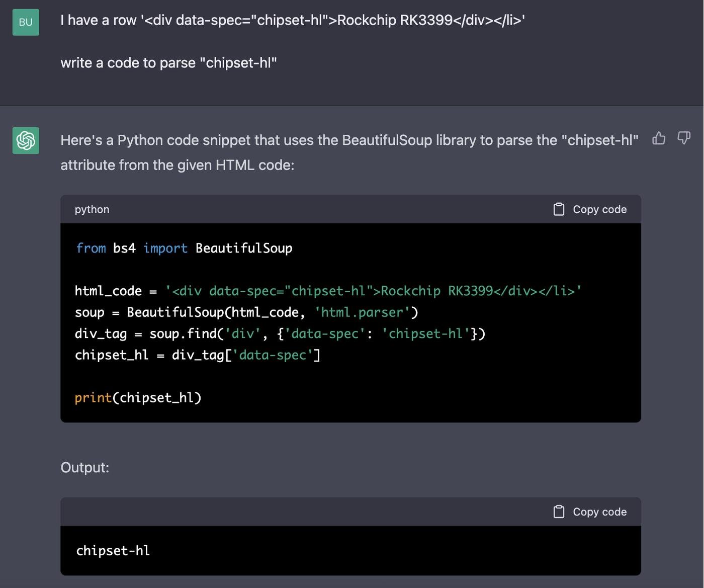
Task: Click the clipboard icon in the python code header
Action: click(x=559, y=209)
